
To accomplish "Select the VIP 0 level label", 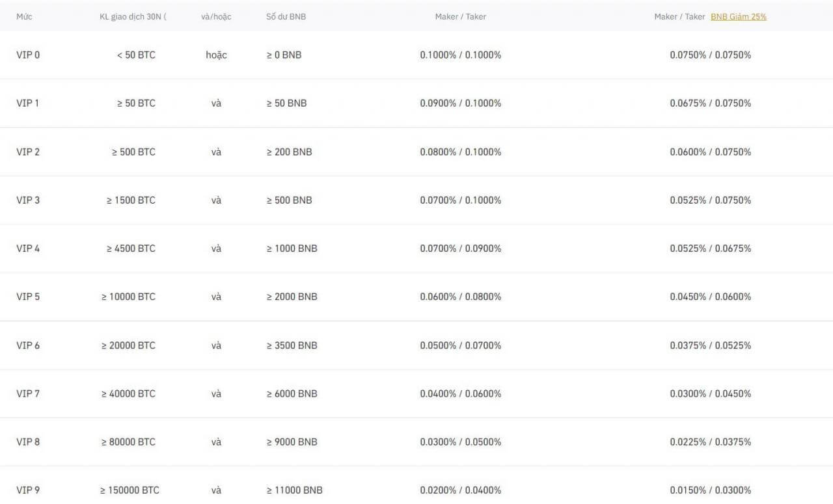I will tap(28, 55).
